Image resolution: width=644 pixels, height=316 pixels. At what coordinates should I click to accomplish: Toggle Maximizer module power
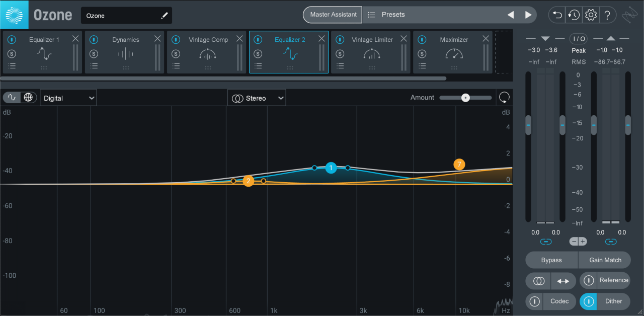422,40
